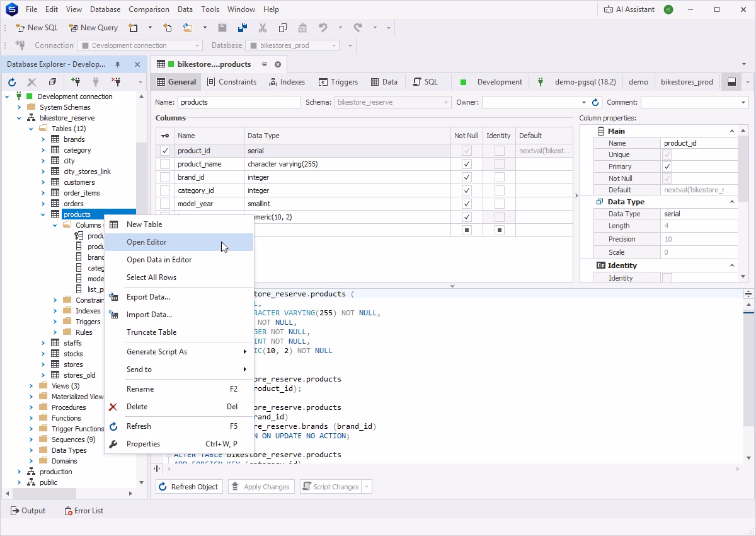Select the stocks table in tree
Viewport: 756px width, 536px height.
(73, 354)
